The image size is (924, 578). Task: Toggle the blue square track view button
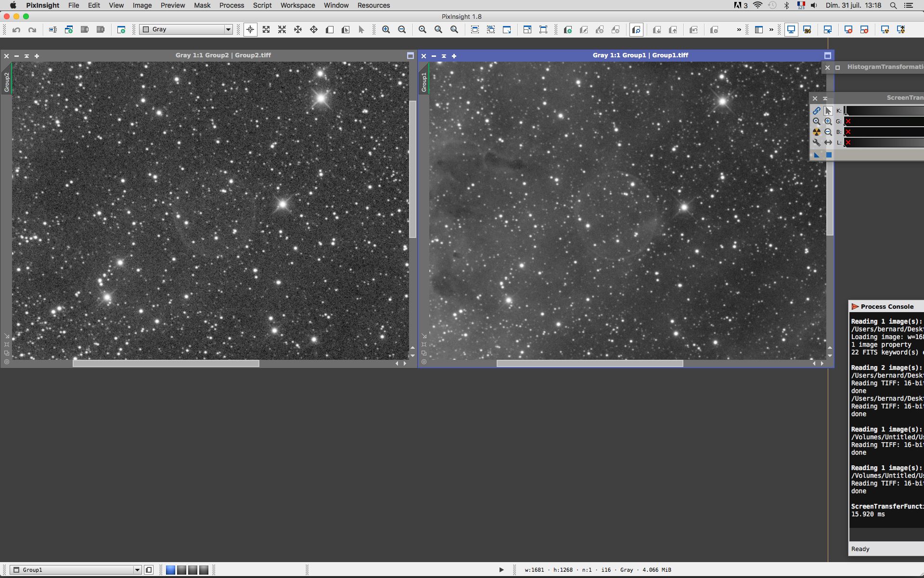coord(829,155)
